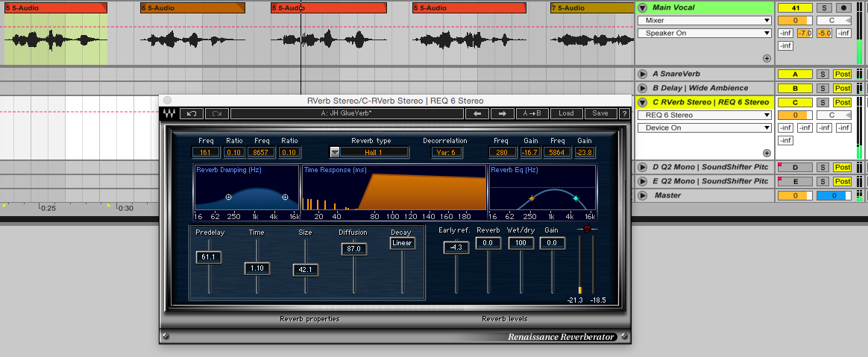Click the Time slider handle 1.10
This screenshot has height=357, width=868.
click(257, 268)
